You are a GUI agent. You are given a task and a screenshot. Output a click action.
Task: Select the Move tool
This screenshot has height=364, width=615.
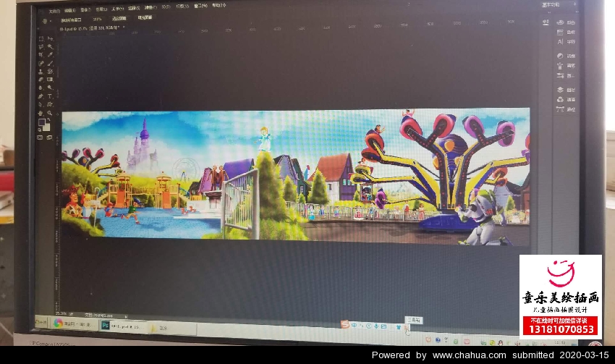(50, 38)
